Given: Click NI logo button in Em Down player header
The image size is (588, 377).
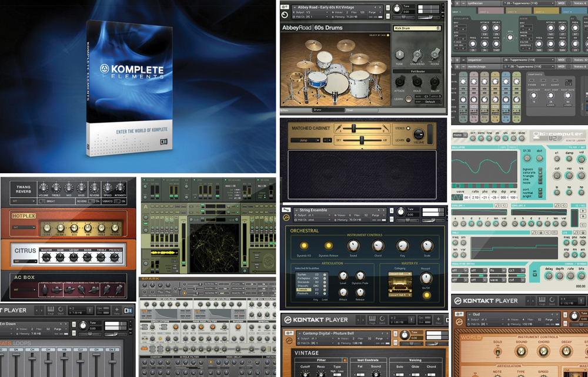Looking at the screenshot, I should click(x=129, y=311).
